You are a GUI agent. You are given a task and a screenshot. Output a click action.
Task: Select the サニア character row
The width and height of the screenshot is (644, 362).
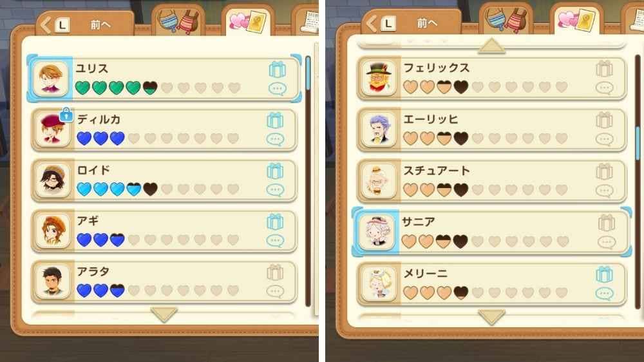491,232
